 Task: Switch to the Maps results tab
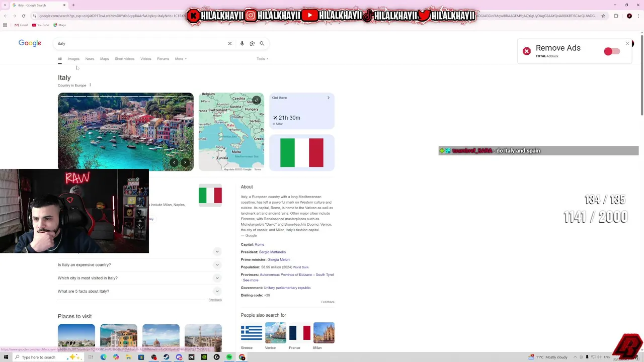coord(104,59)
